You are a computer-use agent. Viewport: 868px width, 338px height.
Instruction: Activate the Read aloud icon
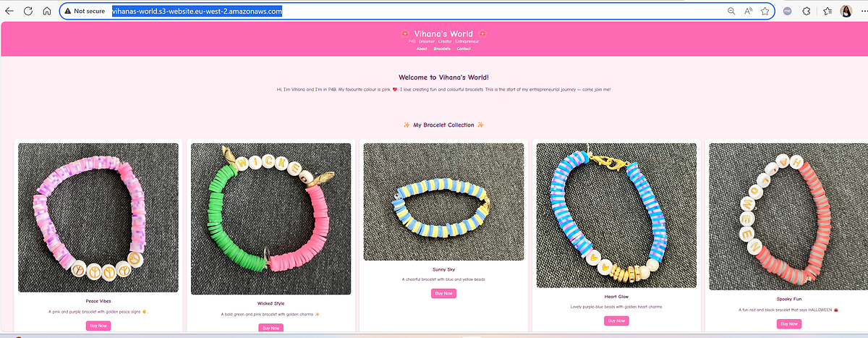tap(749, 11)
